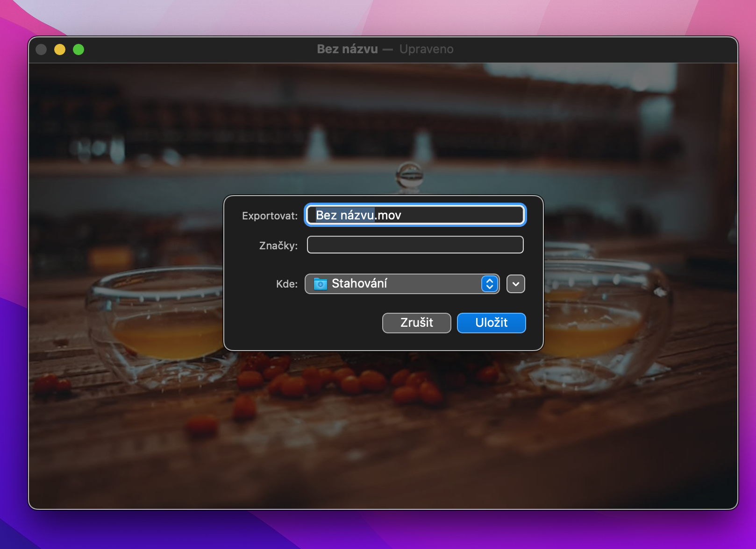This screenshot has width=756, height=549.
Task: Click the greyed-out close window button
Action: (41, 49)
